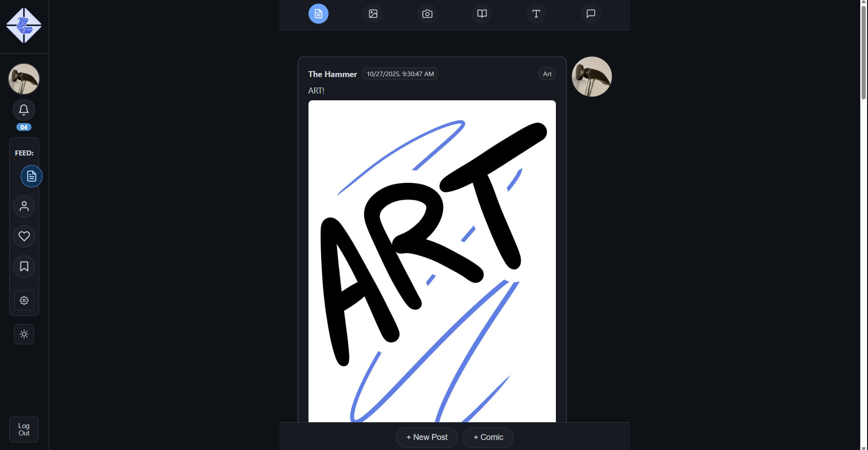Switch to the chat bubble filter tab
Viewport: 868px width, 450px height.
tap(591, 14)
